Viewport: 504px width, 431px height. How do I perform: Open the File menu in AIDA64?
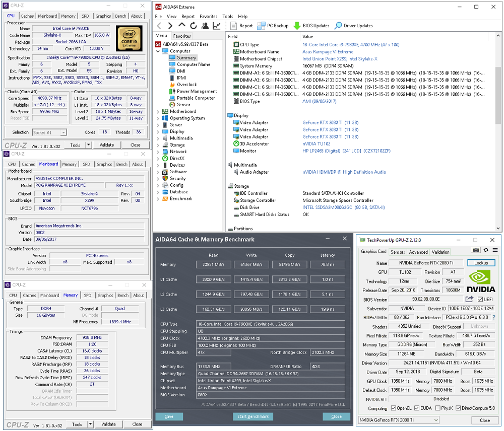pyautogui.click(x=158, y=17)
